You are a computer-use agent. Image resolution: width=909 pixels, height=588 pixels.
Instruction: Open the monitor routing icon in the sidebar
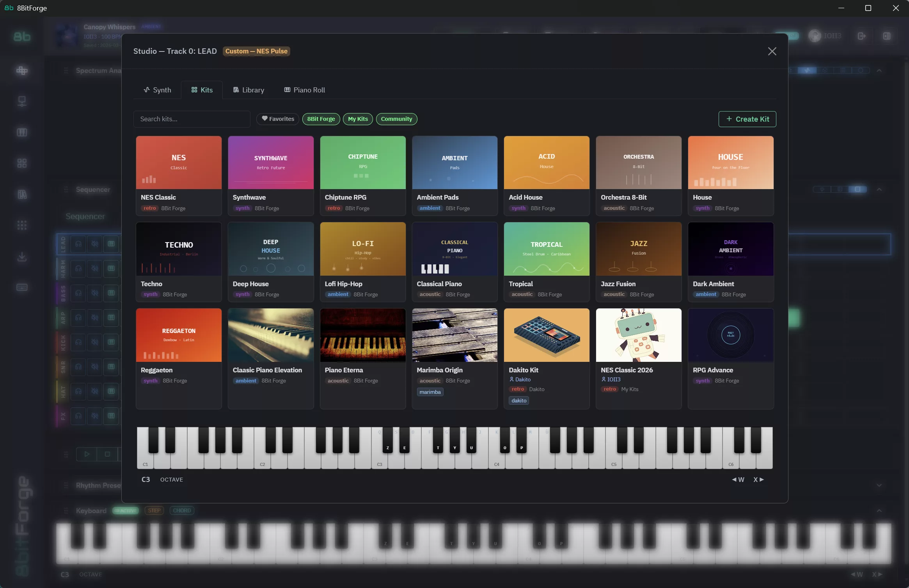[22, 101]
